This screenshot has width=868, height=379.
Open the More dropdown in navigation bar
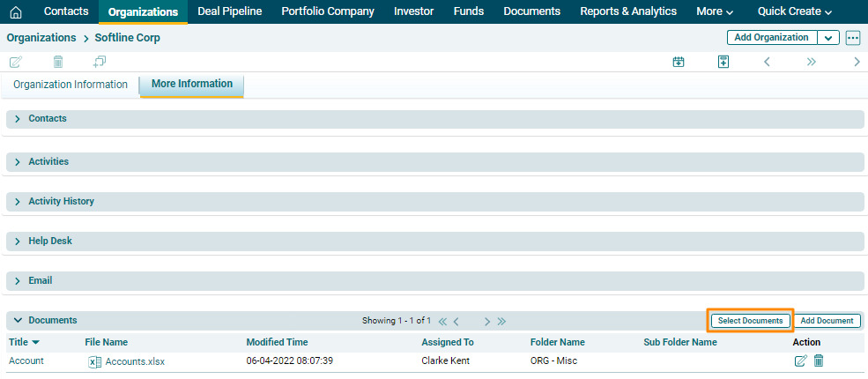pyautogui.click(x=714, y=11)
